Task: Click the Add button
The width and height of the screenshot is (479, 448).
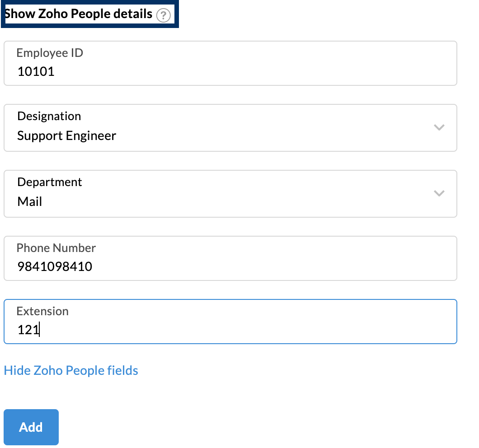Action: click(31, 427)
